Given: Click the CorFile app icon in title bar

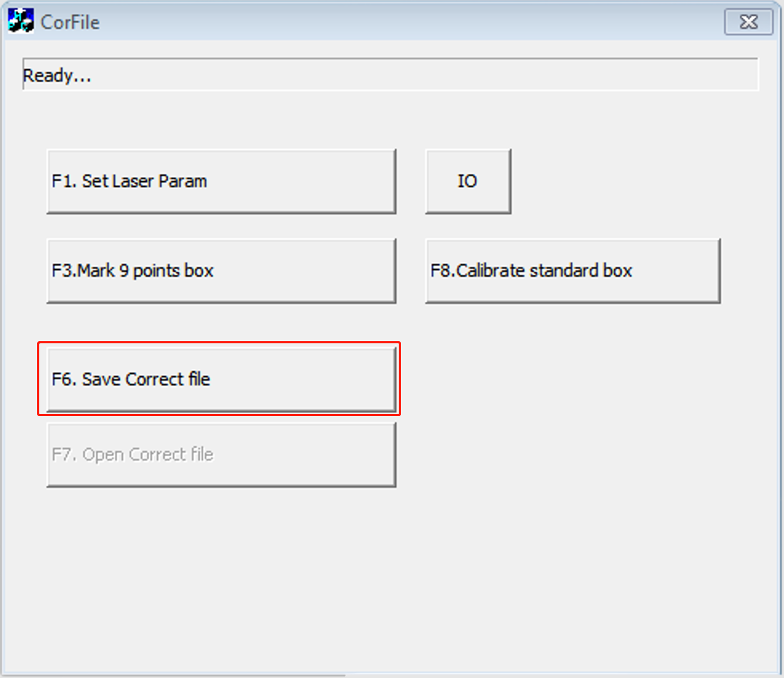Looking at the screenshot, I should click(x=21, y=21).
